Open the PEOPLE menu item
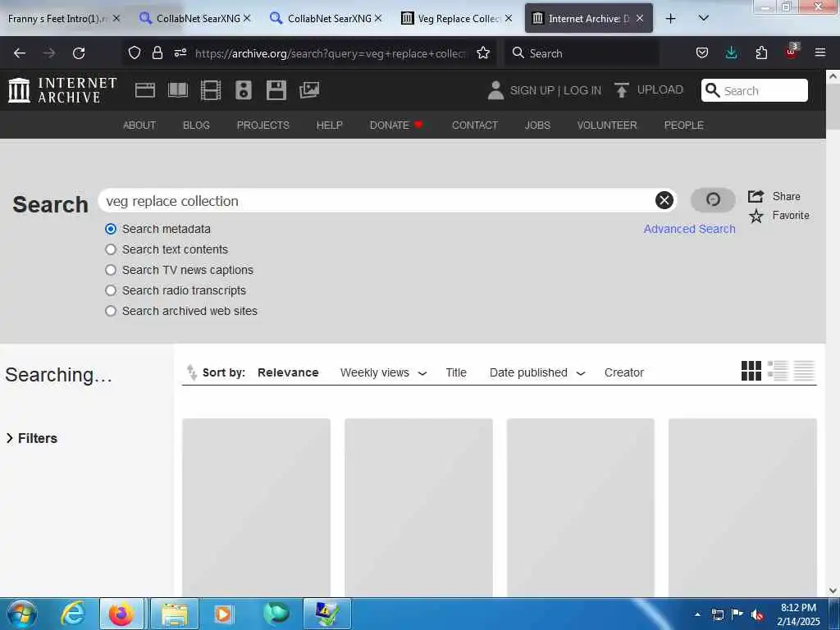This screenshot has height=630, width=840. 683,125
